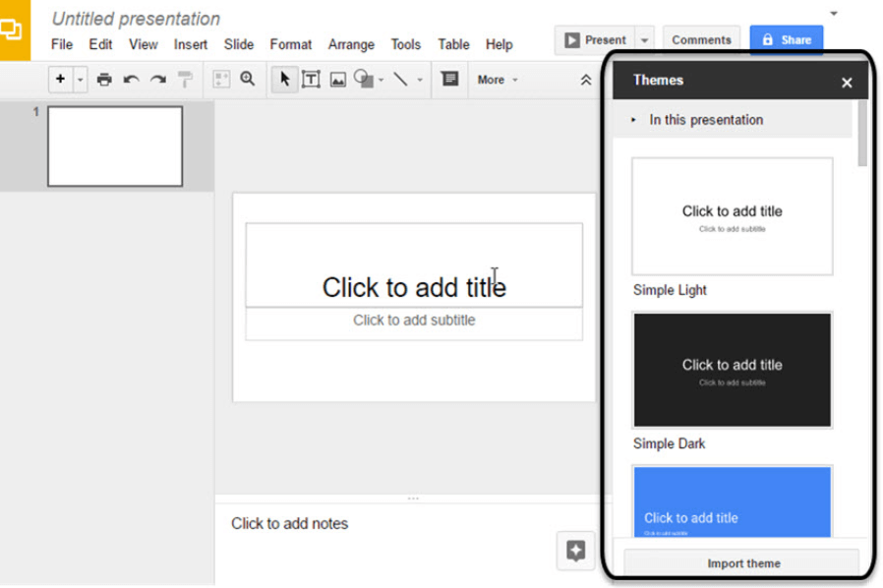Click the Undo arrow icon
Screen dimensions: 883x588
131,80
